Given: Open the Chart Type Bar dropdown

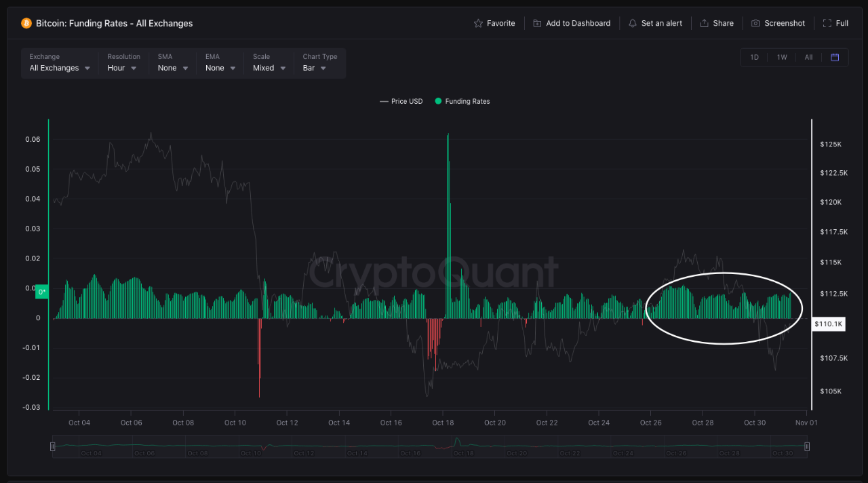Looking at the screenshot, I should (319, 63).
